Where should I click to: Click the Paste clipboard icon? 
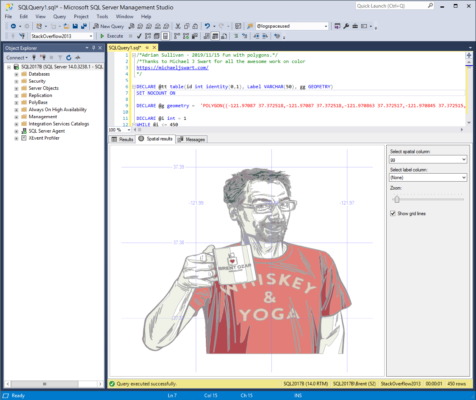[x=195, y=26]
